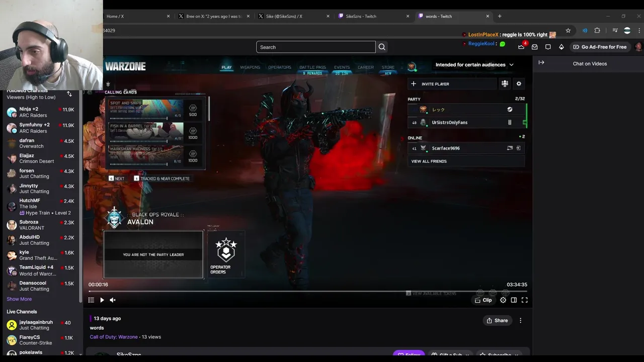This screenshot has height=362, width=644.
Task: Open the Chrome profile avatar
Action: 627,31
